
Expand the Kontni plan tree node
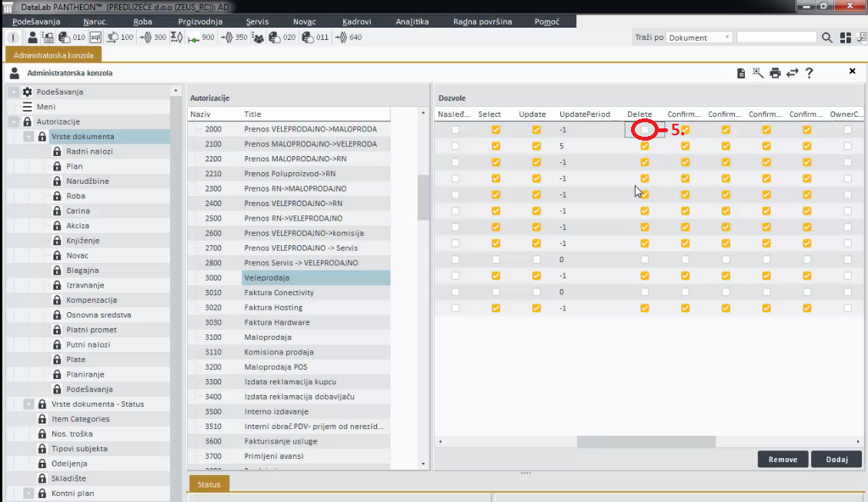(28, 494)
